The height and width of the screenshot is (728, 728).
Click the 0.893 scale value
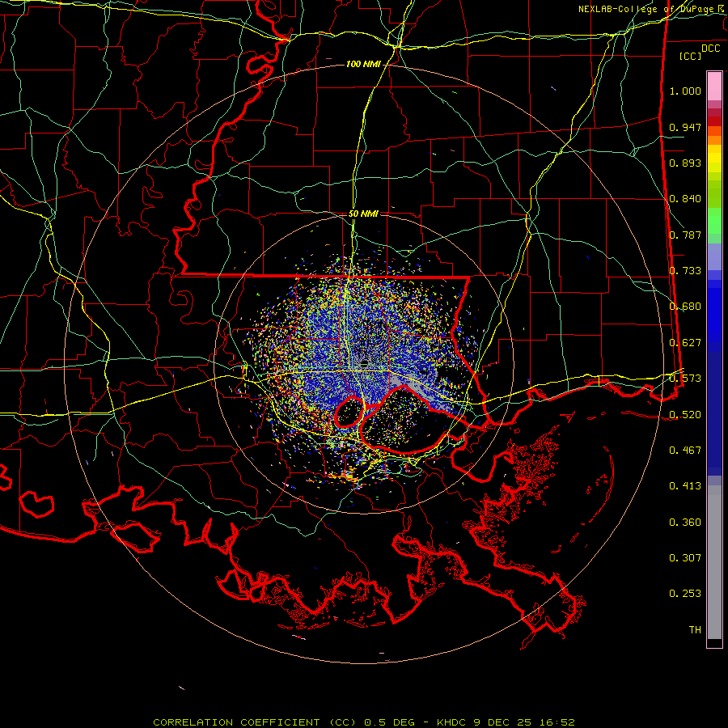tap(685, 163)
